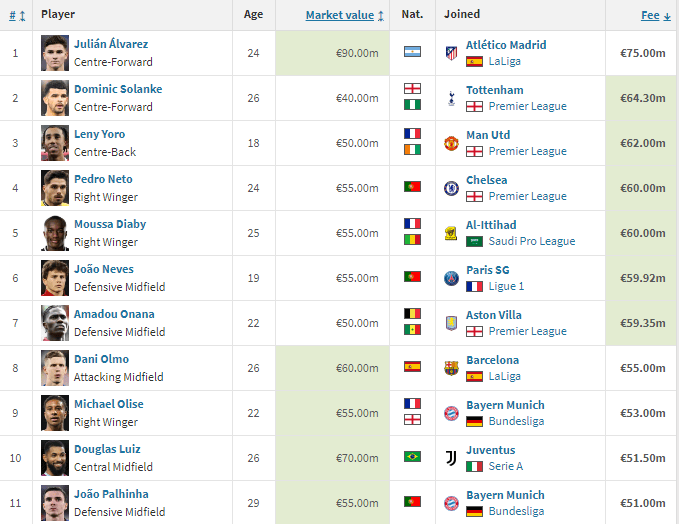Click the Al-Ittihad club crest icon
679x524 pixels.
click(x=451, y=233)
